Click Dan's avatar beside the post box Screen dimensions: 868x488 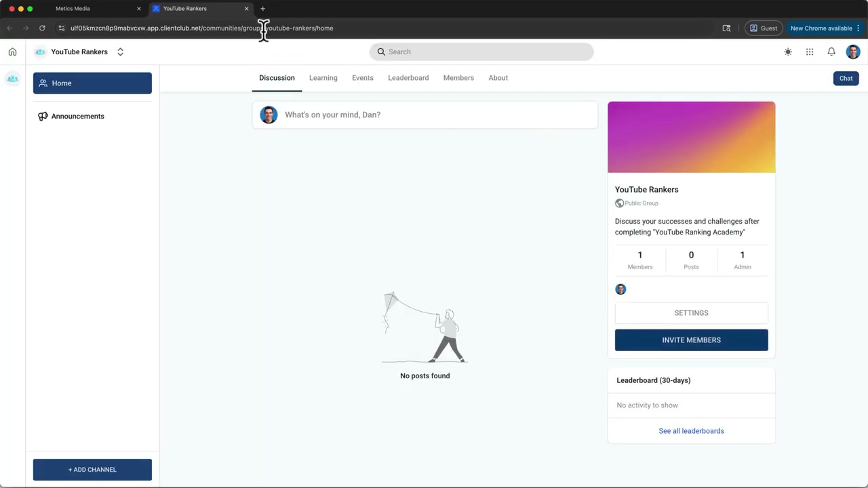[269, 115]
